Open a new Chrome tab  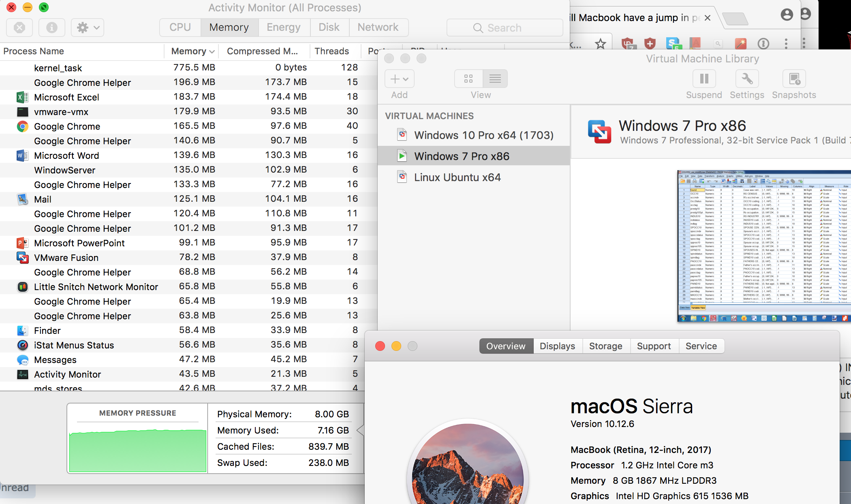tap(735, 19)
